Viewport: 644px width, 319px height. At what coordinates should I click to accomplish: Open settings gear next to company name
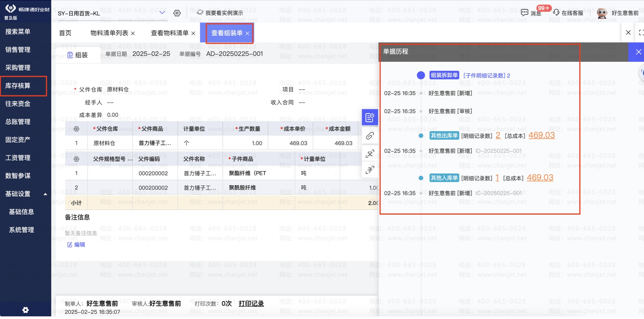click(x=177, y=13)
